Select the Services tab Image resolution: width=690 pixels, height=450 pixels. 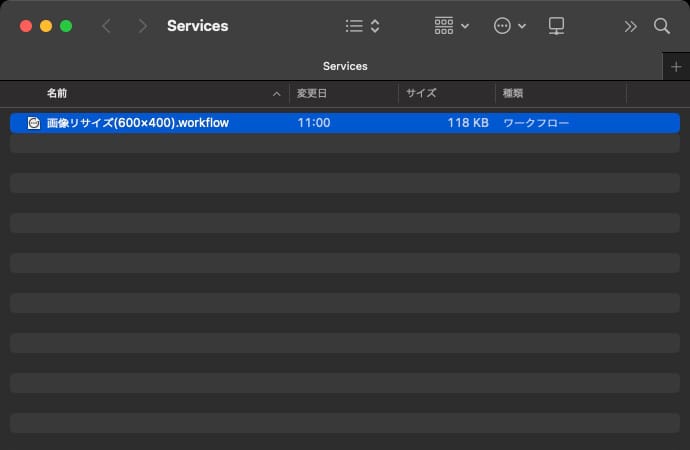point(345,66)
